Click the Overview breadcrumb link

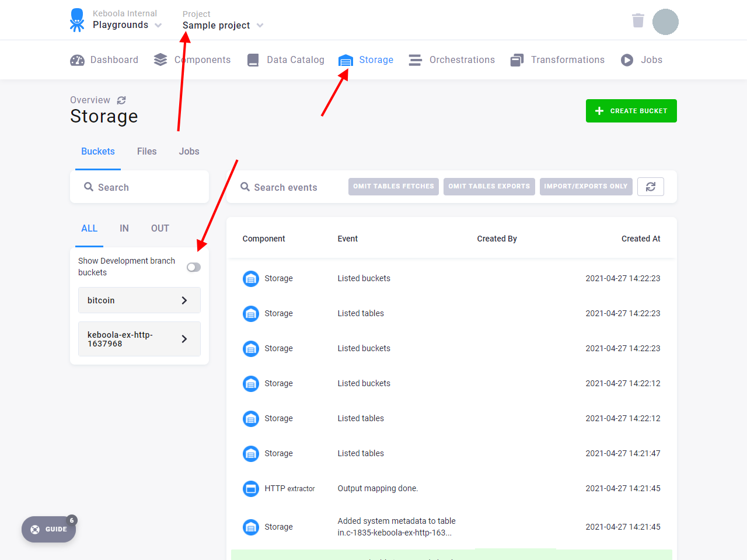click(x=90, y=100)
